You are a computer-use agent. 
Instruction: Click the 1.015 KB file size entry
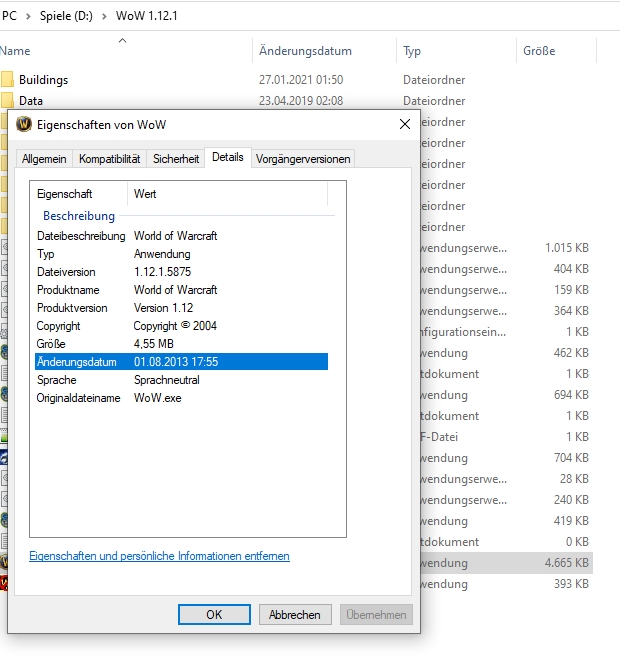coord(567,248)
